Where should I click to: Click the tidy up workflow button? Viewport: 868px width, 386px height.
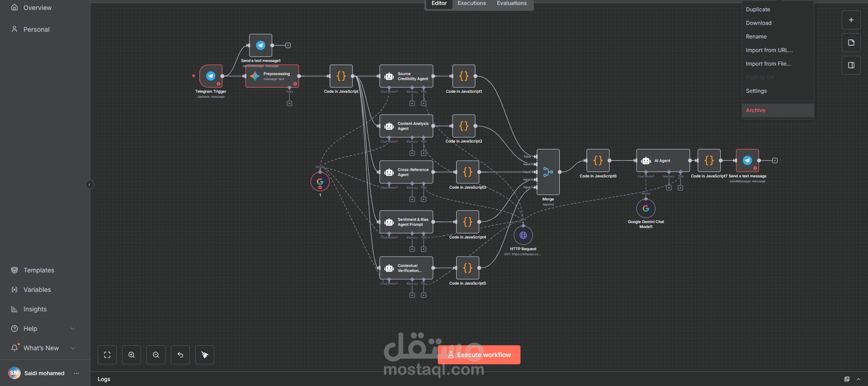[x=205, y=355]
